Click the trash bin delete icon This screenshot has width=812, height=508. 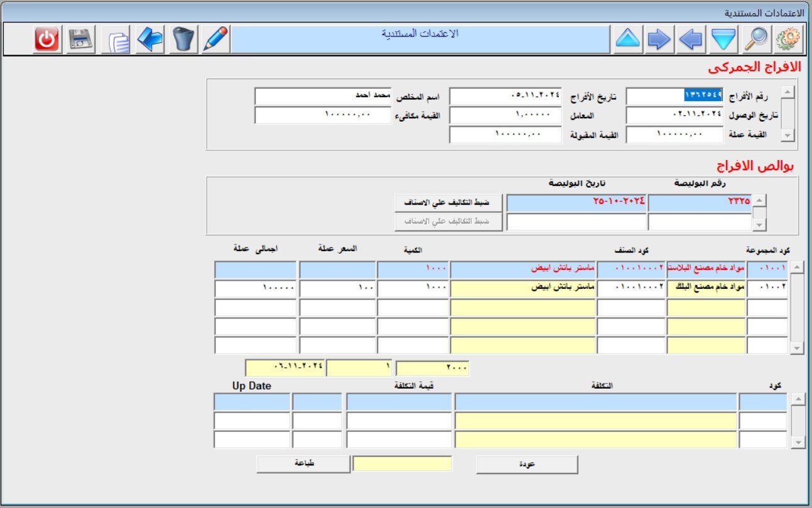pos(183,40)
